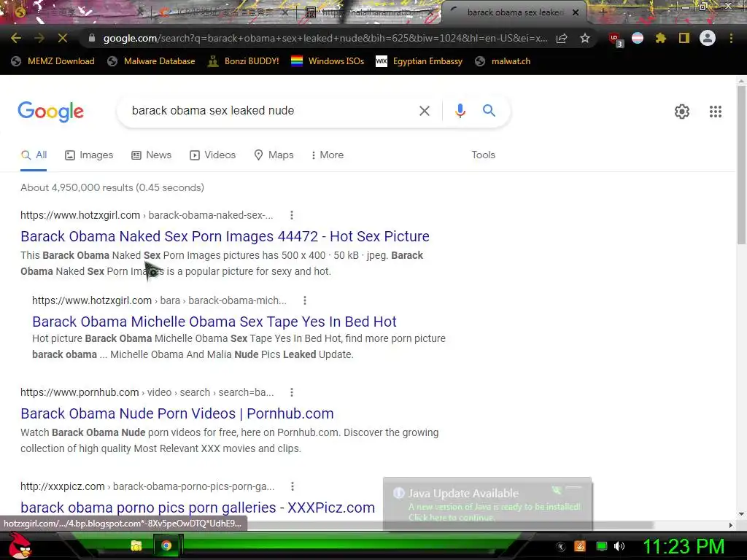Viewport: 747px width, 560px height.
Task: Bookmark this page with the star icon
Action: (x=585, y=38)
